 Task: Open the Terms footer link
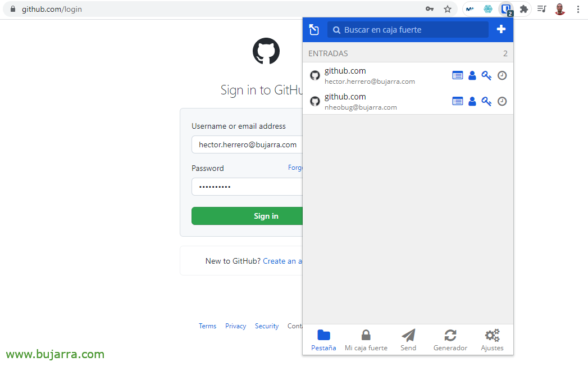point(207,326)
